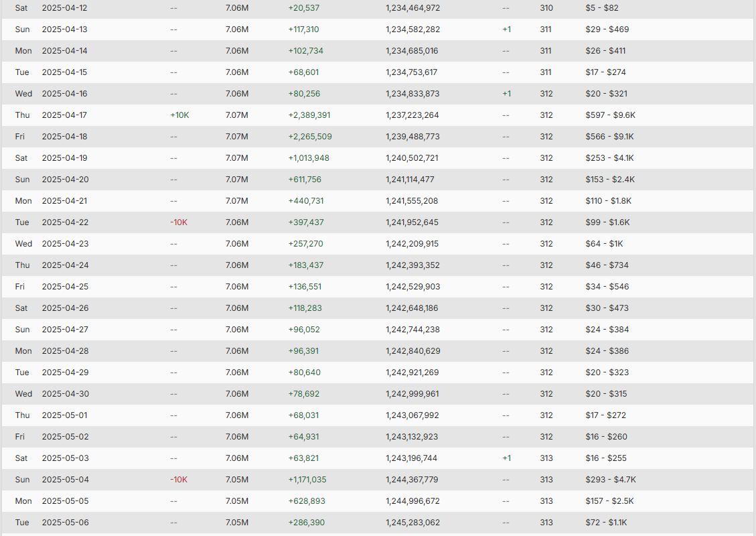
Task: Click the +63,821 views value
Action: pos(303,458)
